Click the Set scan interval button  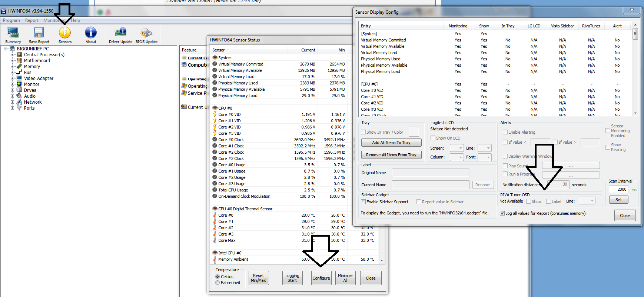618,200
